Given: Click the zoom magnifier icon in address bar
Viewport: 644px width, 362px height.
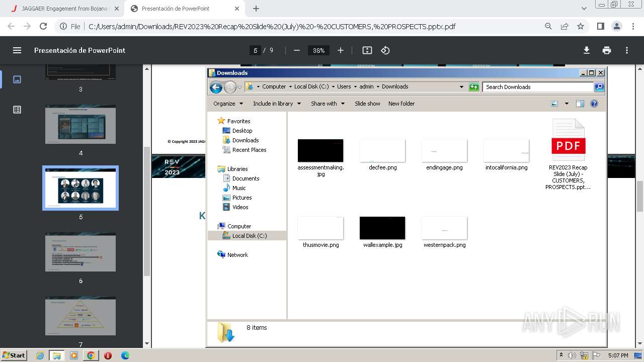Looking at the screenshot, I should 548,26.
